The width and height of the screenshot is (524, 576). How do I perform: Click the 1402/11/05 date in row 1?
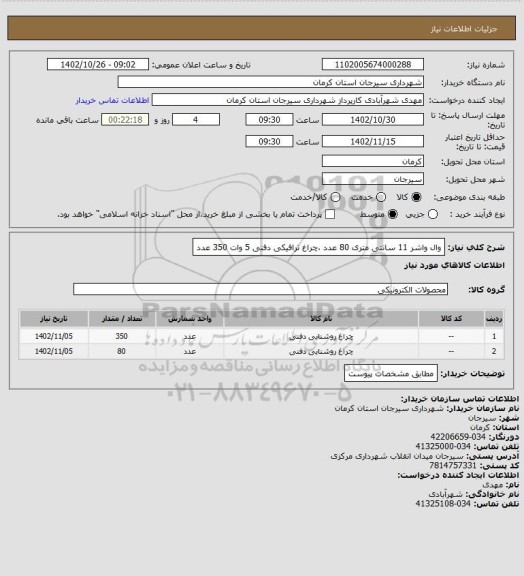(54, 336)
